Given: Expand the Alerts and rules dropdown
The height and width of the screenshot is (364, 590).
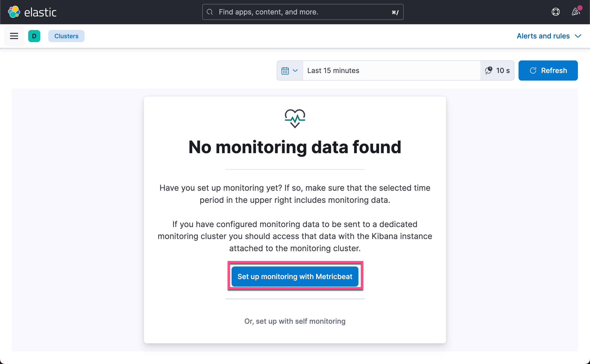Looking at the screenshot, I should click(x=549, y=36).
